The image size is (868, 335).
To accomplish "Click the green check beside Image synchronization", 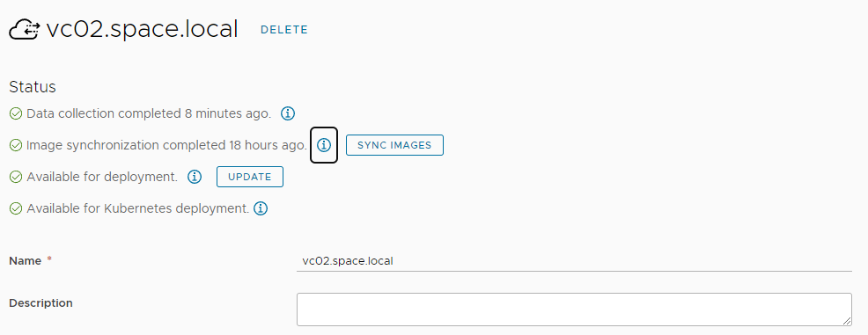I will (x=16, y=145).
